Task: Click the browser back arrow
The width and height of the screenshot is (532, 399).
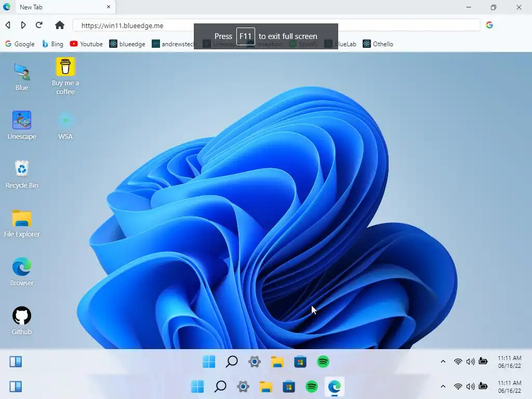Action: pos(8,25)
